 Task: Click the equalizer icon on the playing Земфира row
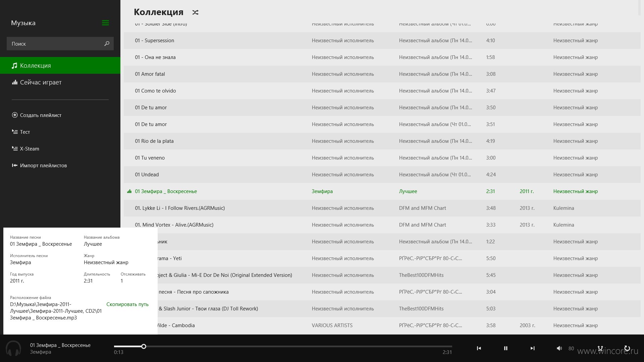(x=129, y=191)
